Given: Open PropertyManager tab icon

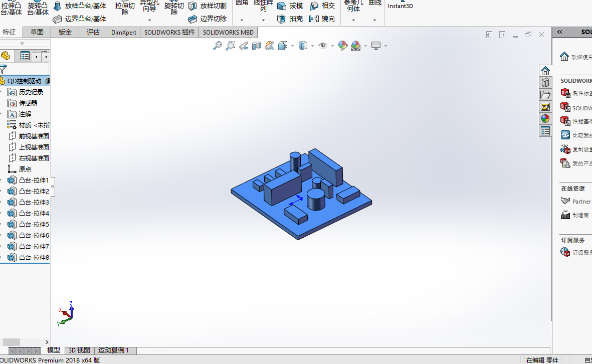Looking at the screenshot, I should point(25,56).
